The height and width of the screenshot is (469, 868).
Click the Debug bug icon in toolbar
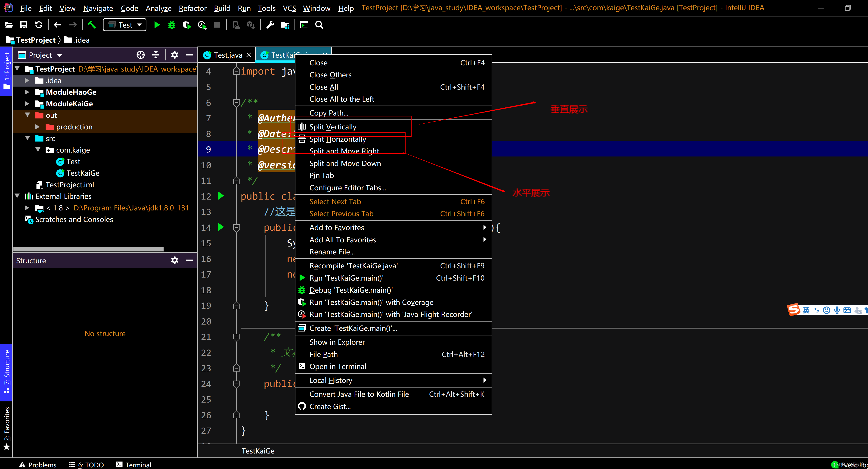(172, 25)
